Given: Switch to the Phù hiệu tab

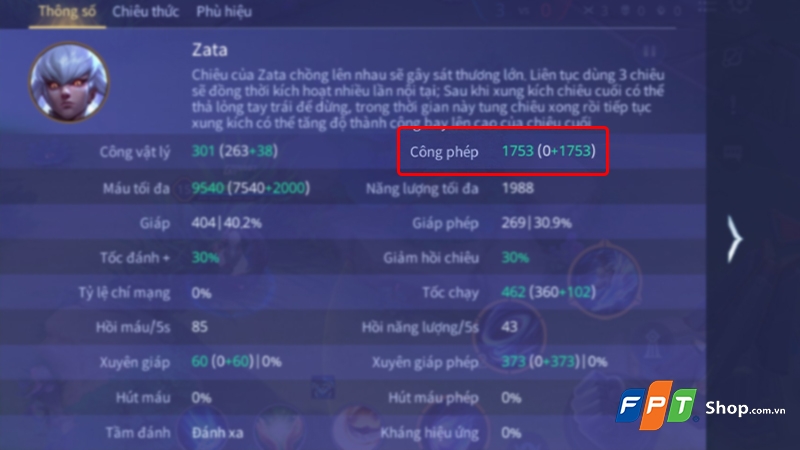Looking at the screenshot, I should pyautogui.click(x=224, y=12).
